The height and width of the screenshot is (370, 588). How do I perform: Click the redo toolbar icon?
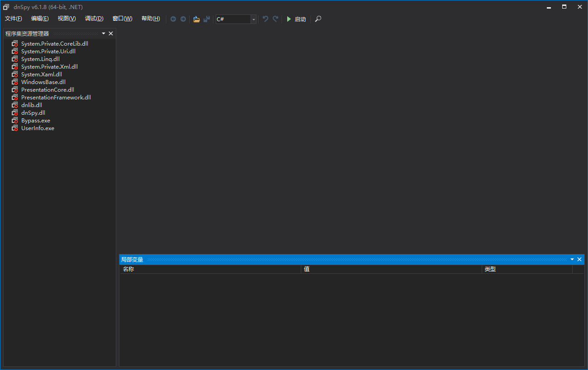[275, 19]
